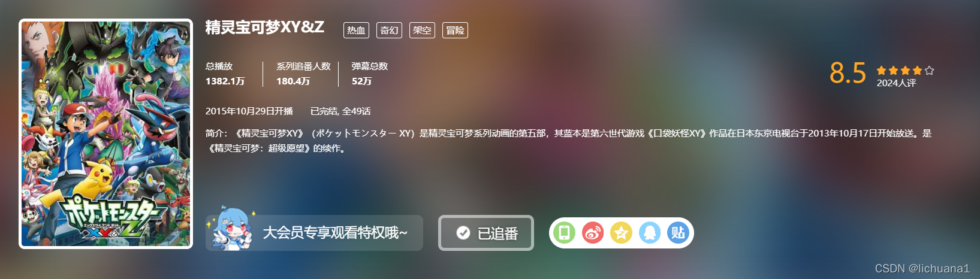
Task: Select the empty fifth rating star
Action: point(929,71)
